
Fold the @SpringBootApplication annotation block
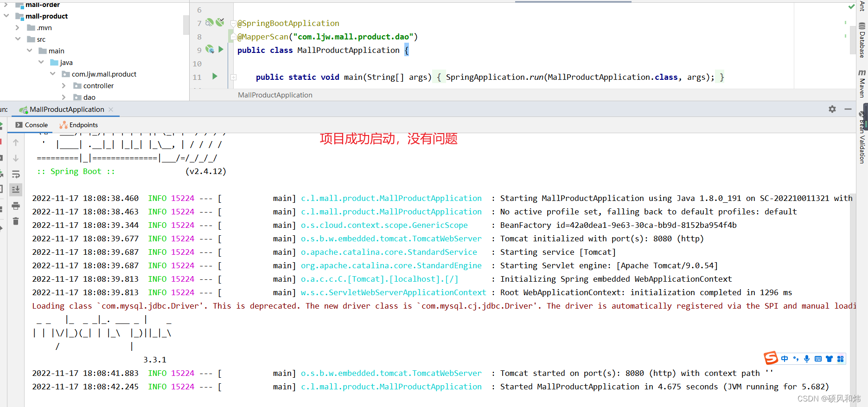(x=233, y=23)
